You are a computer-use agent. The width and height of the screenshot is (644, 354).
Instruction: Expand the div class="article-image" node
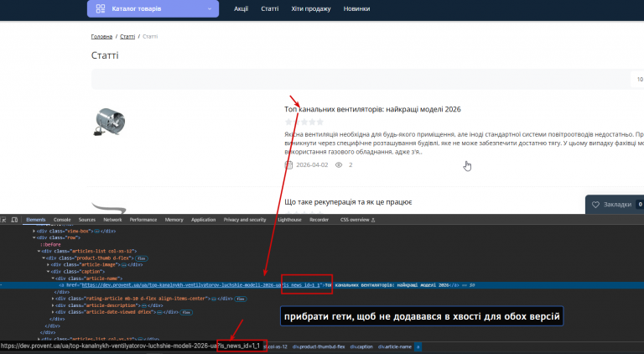click(48, 265)
